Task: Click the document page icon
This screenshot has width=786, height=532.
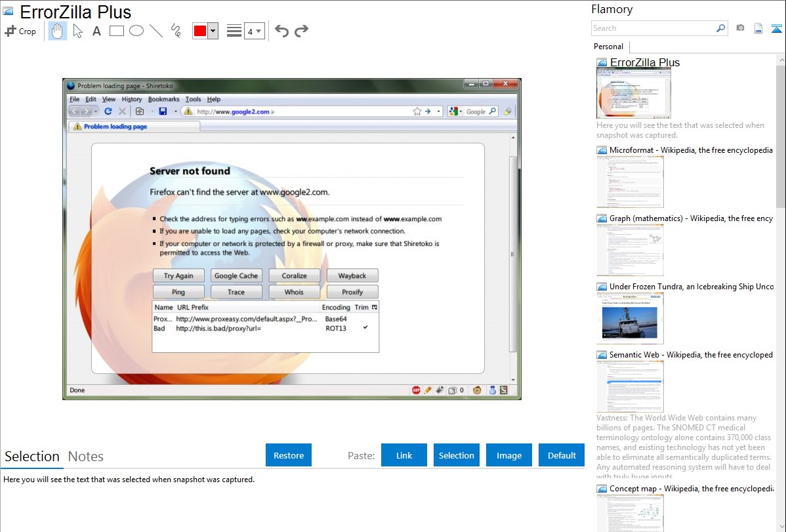Action: tap(758, 28)
